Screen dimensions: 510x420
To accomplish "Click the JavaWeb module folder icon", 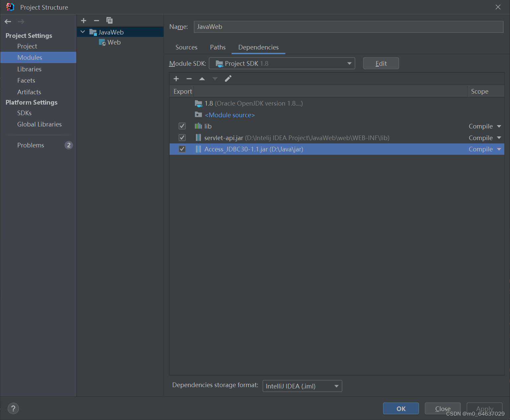I will click(x=93, y=32).
